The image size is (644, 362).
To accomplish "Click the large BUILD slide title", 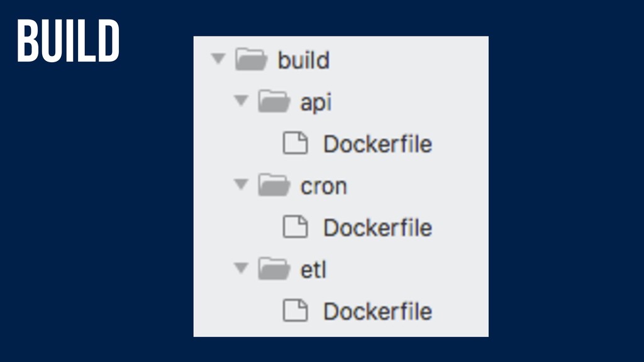I will coord(68,41).
